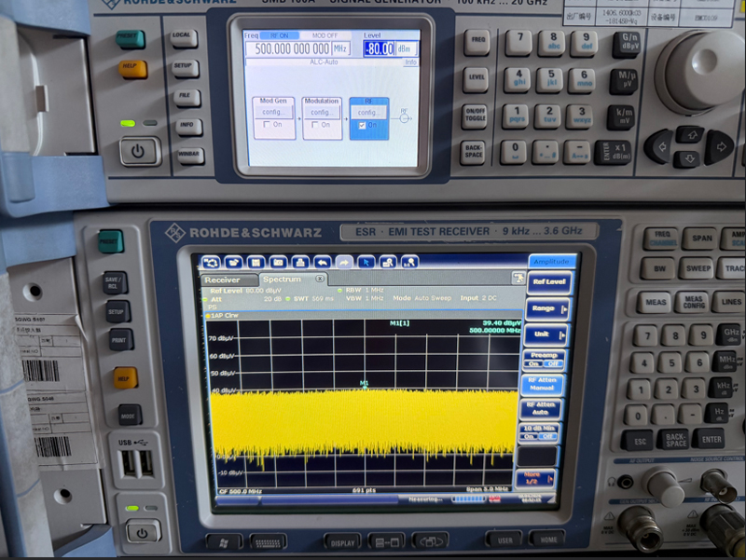Screen dimensions: 746x560
Task: Open the Mod Gen config dropdown
Action: tap(273, 112)
